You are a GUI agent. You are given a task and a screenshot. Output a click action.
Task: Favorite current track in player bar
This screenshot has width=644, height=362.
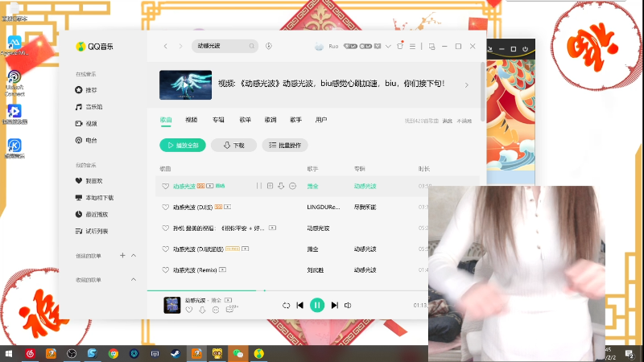coord(189,311)
